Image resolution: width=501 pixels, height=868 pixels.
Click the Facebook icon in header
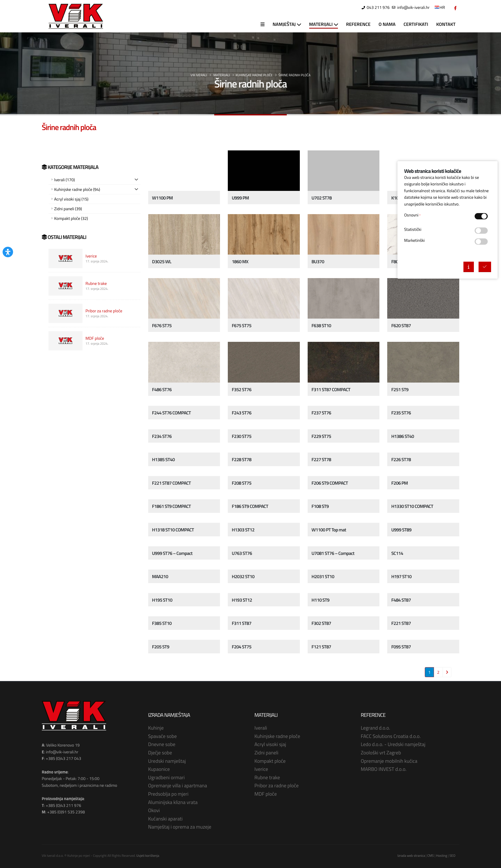455,8
